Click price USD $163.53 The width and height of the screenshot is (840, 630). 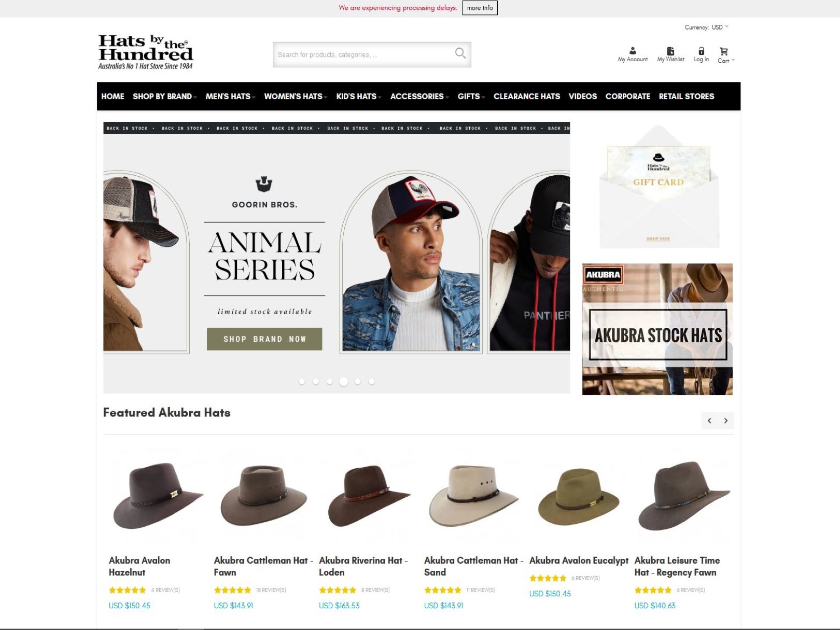(x=339, y=606)
